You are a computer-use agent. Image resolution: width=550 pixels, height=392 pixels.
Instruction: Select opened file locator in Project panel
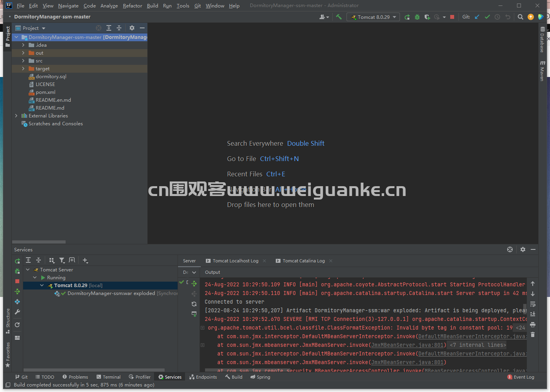point(99,28)
